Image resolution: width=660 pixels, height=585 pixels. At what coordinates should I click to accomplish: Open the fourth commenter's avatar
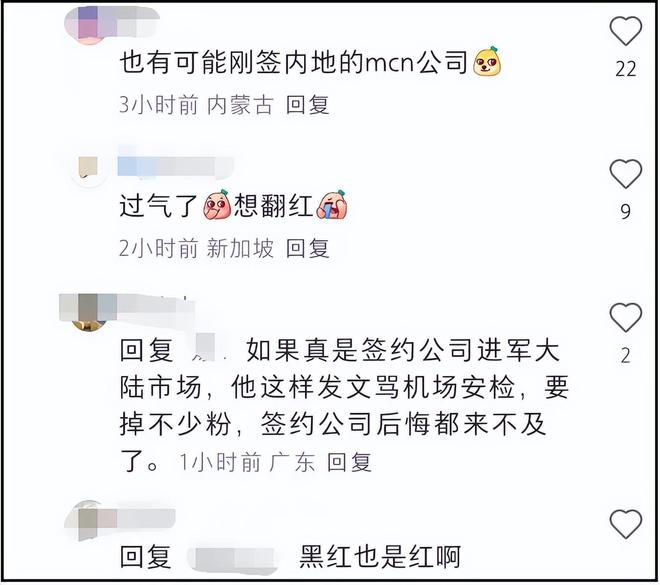click(x=88, y=520)
